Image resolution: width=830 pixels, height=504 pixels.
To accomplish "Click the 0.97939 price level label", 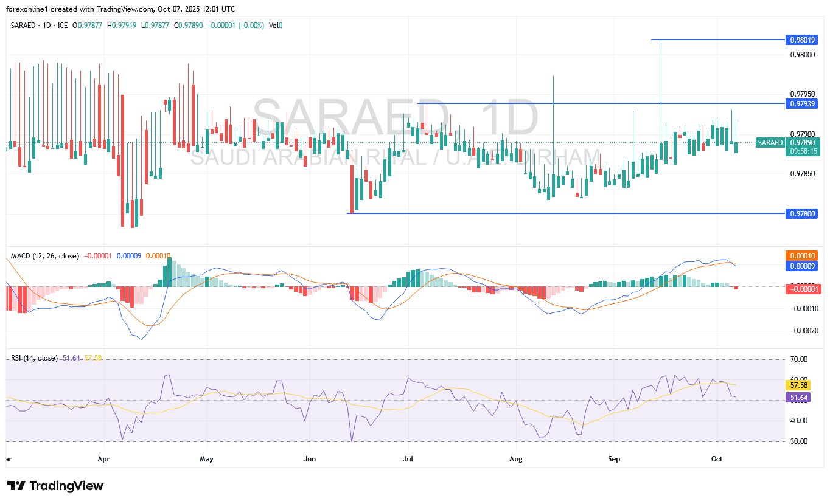I will pyautogui.click(x=802, y=104).
